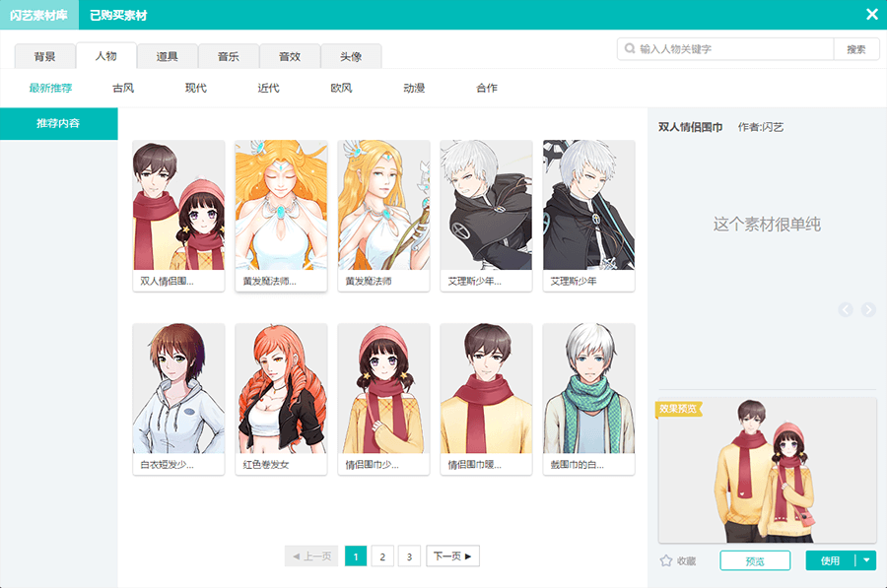The width and height of the screenshot is (887, 588).
Task: Select the green-scarf white-haired boy thumbnail
Action: (589, 399)
